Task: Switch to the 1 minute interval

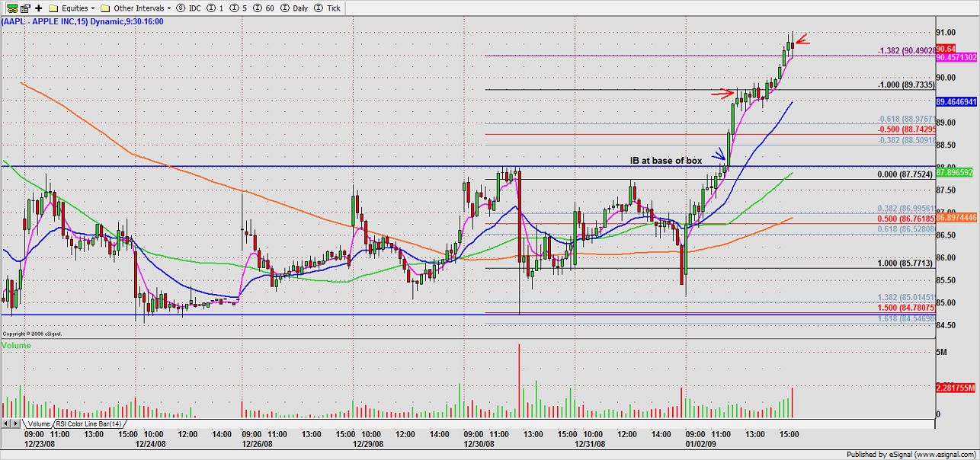Action: (216, 7)
